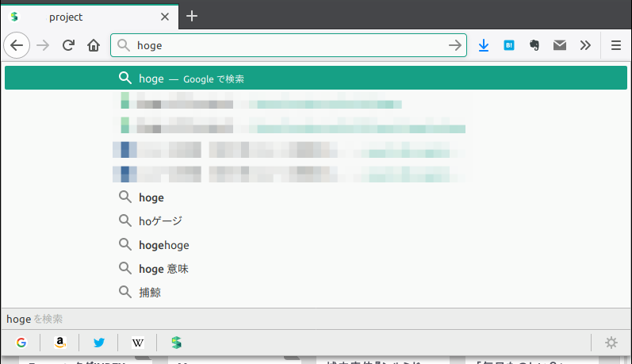Reload the current page
The image size is (632, 364).
tap(68, 45)
